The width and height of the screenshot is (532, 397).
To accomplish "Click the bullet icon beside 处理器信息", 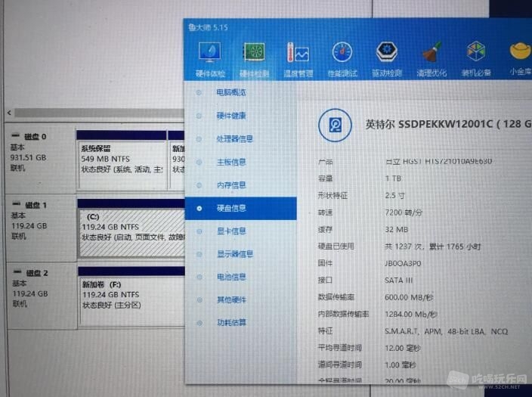I will click(199, 139).
